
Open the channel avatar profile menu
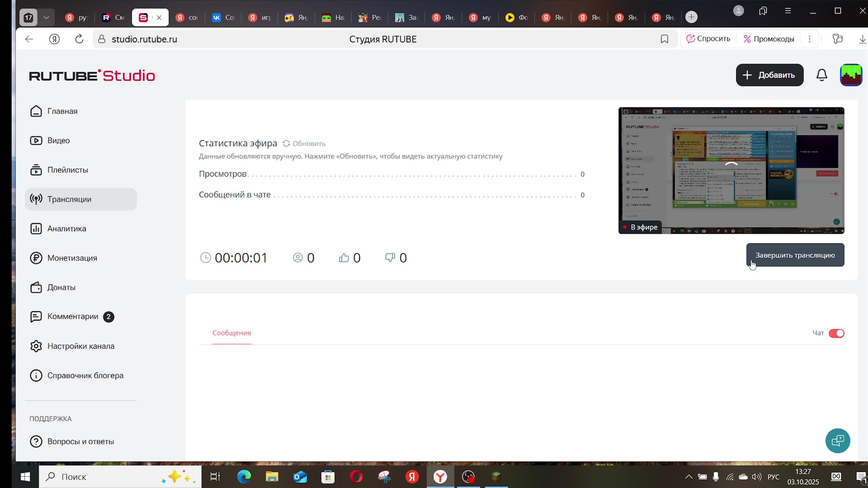click(x=851, y=75)
